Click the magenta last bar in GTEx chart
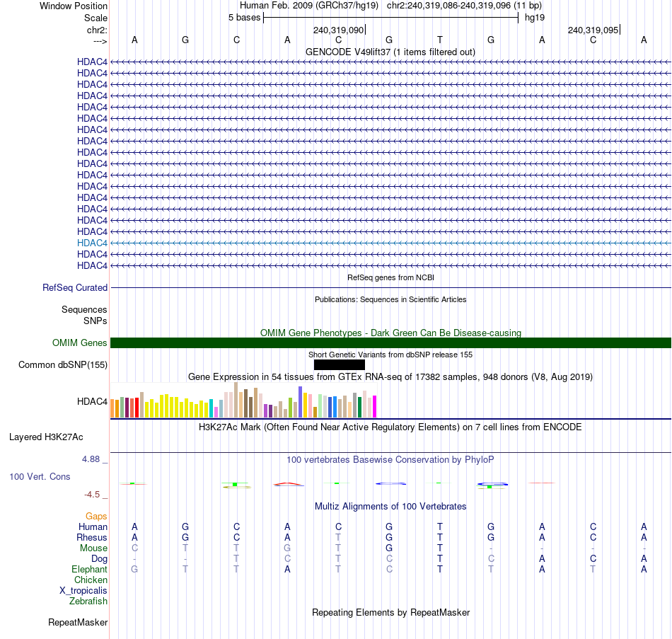 pos(375,407)
